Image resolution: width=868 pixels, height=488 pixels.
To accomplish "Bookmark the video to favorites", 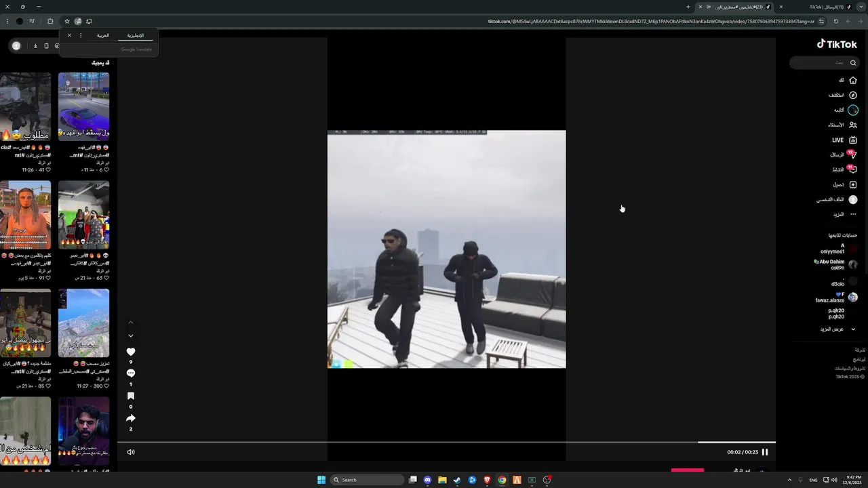I will [131, 396].
